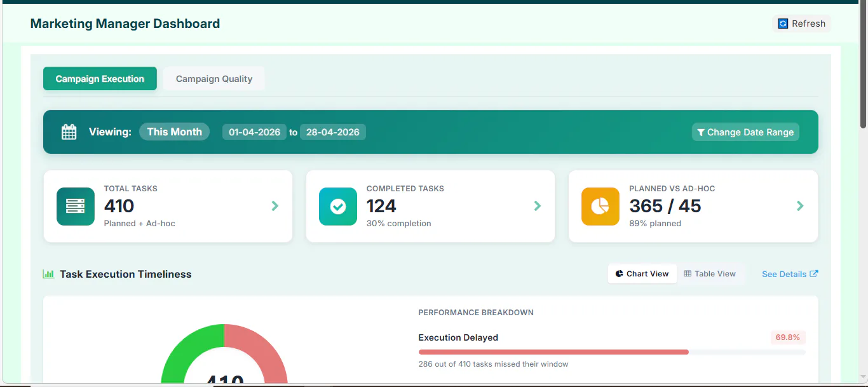The image size is (868, 387).
Task: Click the 'Planned + Ad-hoc' label
Action: [x=140, y=224]
